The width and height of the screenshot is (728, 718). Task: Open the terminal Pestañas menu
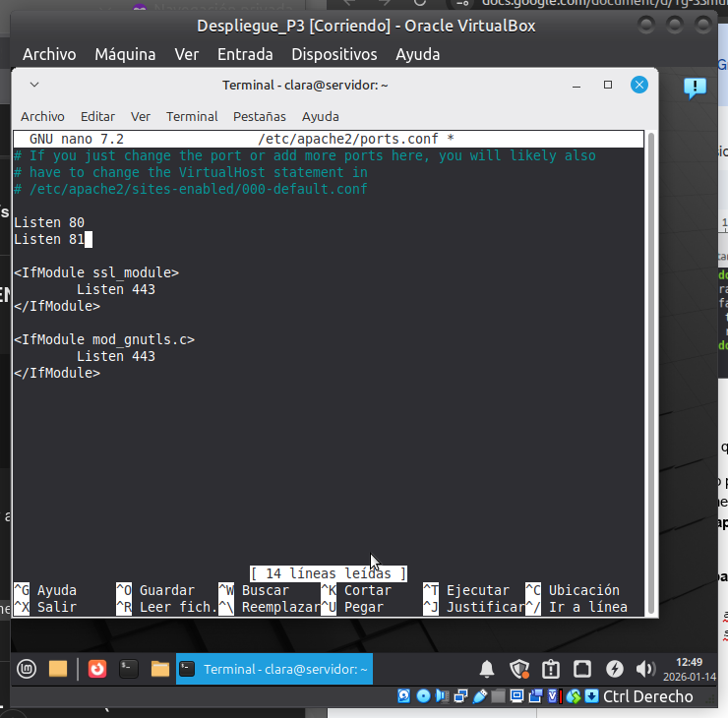coord(259,116)
